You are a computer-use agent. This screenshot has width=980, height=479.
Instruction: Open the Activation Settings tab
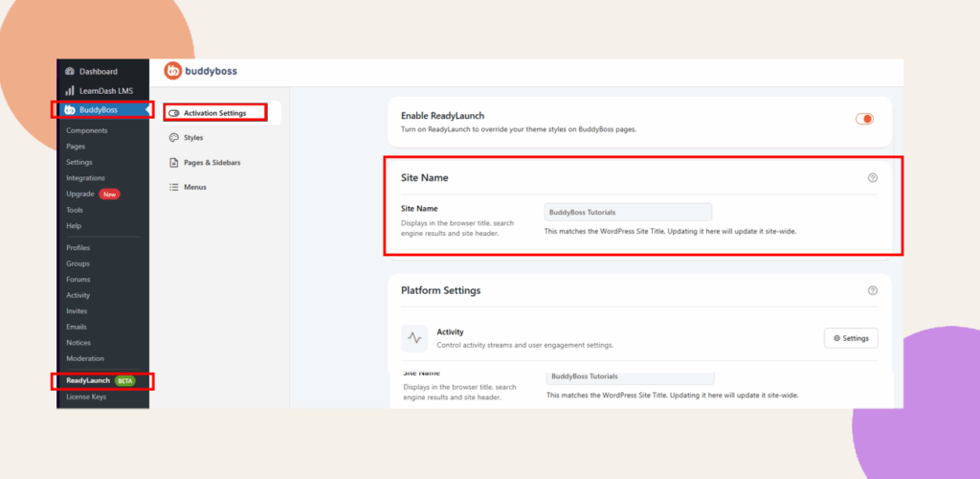point(213,113)
